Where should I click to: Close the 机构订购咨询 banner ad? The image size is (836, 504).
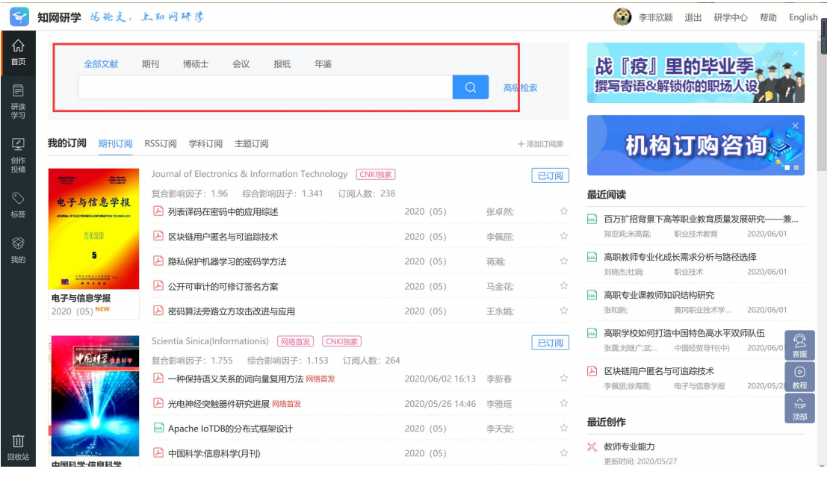pyautogui.click(x=796, y=125)
